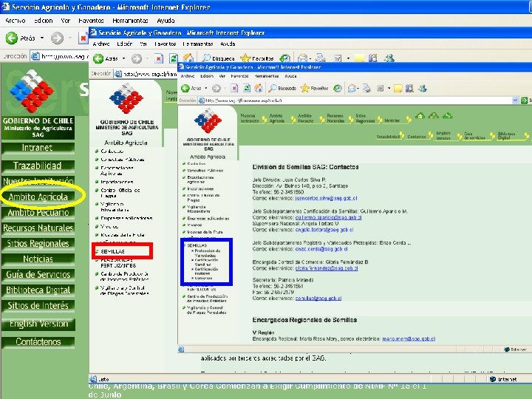Open the Atrás history dropdown in the middle window
Viewport: 532px width, 399px height.
(123, 58)
